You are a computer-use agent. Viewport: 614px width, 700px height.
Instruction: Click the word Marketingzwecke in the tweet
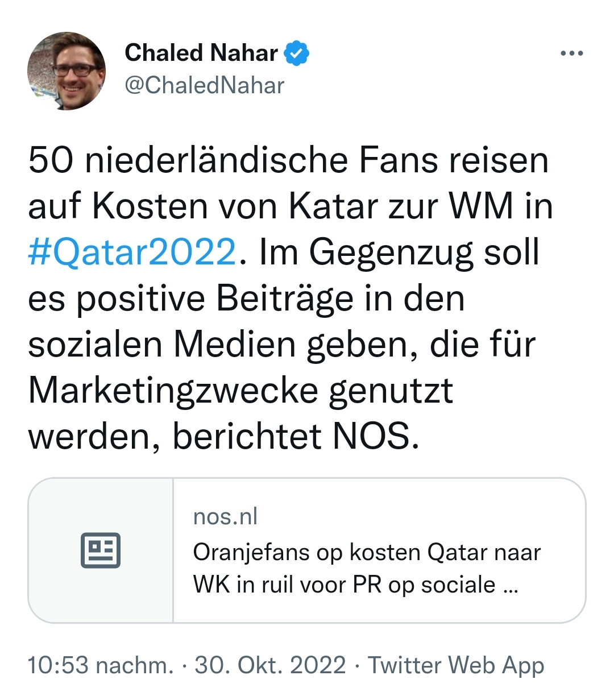pos(173,391)
